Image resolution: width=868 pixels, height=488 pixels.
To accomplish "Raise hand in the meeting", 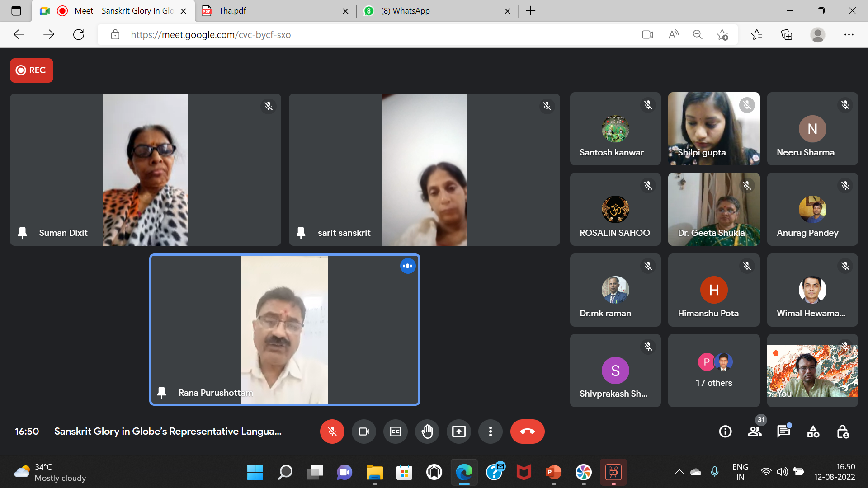I will (x=427, y=432).
